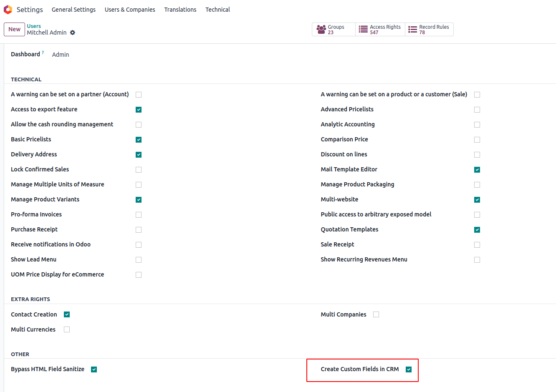Disable Create Custom Fields in CRM
Image resolution: width=556 pixels, height=392 pixels.
click(x=409, y=369)
